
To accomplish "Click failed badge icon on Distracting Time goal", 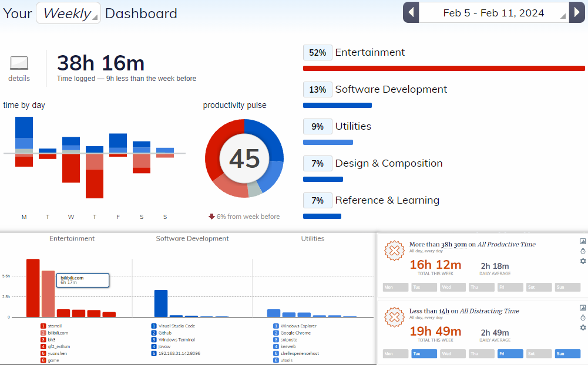I will pyautogui.click(x=394, y=317).
